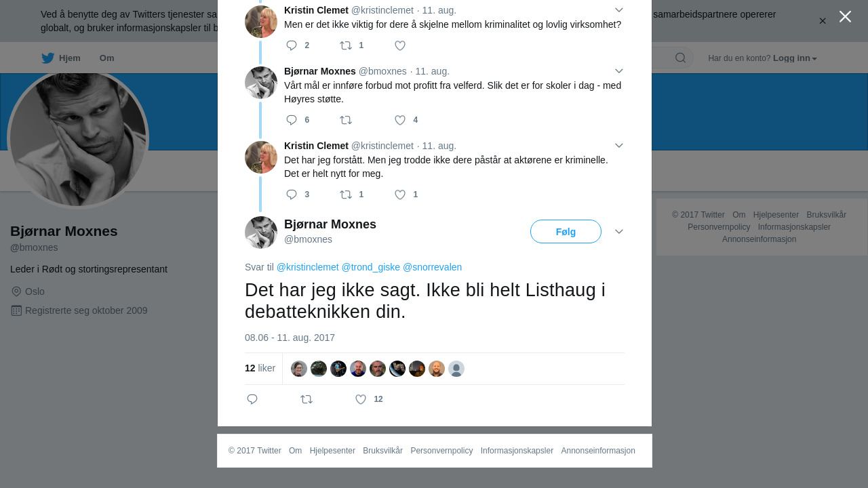
Task: Retweet the tweet about forbud mot profitt
Action: click(346, 120)
